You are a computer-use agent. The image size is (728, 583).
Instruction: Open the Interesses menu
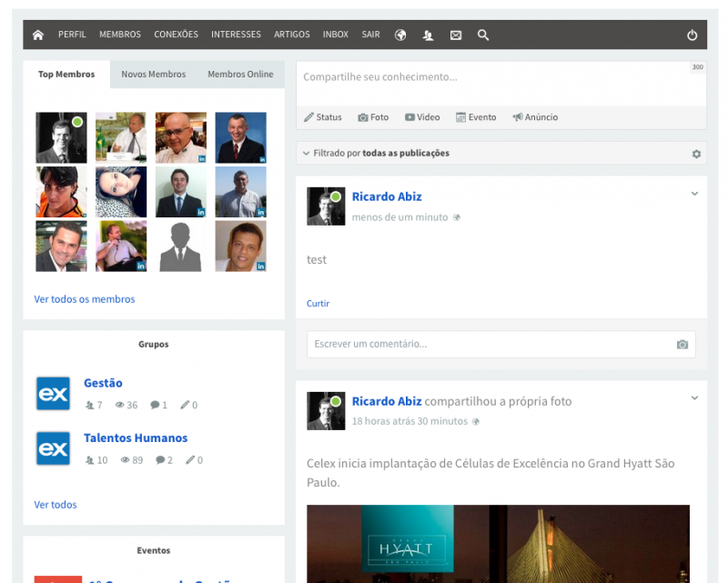[x=236, y=35]
